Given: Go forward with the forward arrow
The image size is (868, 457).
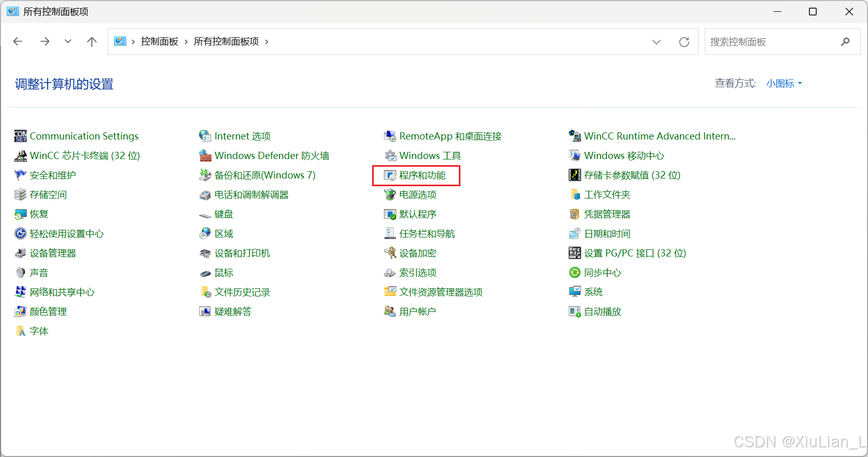Looking at the screenshot, I should (x=45, y=42).
